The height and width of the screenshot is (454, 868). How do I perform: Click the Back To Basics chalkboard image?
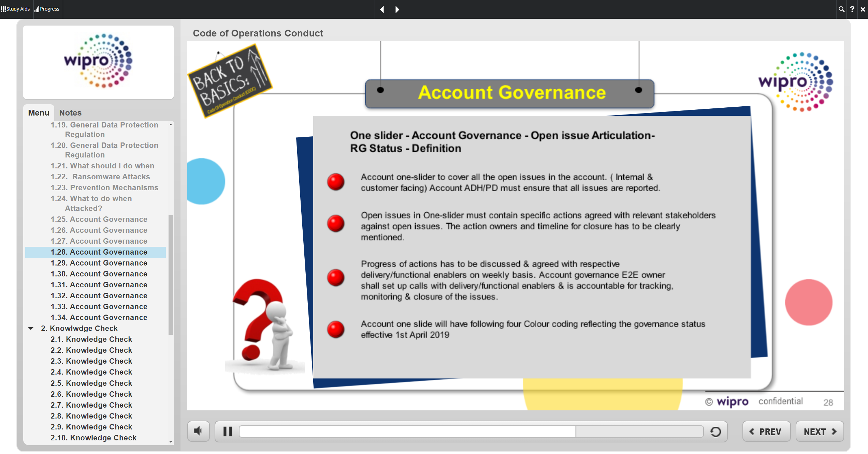229,81
